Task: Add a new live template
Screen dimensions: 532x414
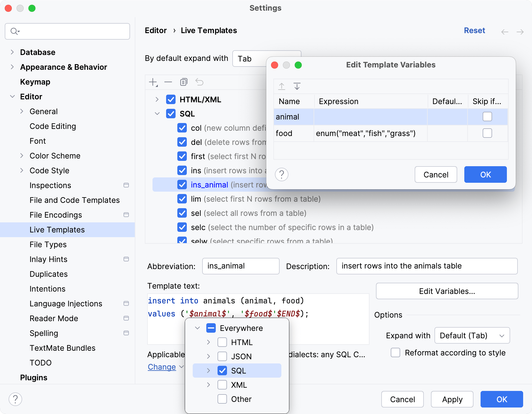Action: point(152,82)
